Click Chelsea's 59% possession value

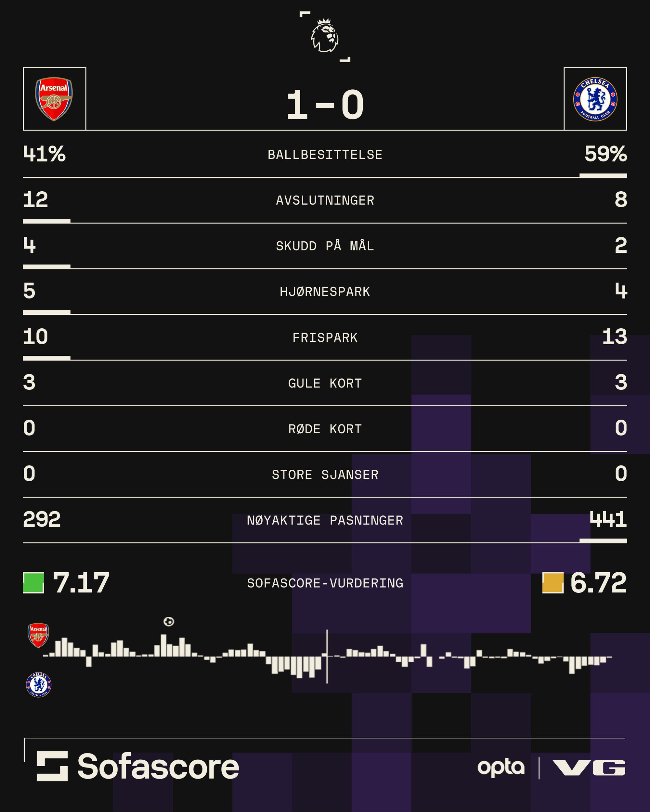coord(605,154)
